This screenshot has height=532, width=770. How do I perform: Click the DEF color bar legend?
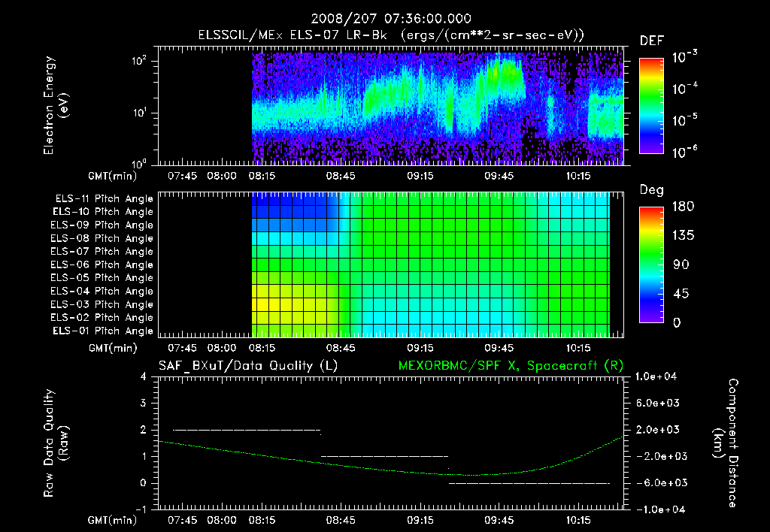pyautogui.click(x=651, y=105)
